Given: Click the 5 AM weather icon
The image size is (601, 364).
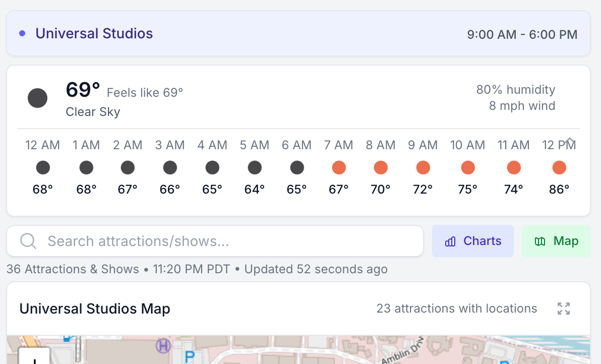Looking at the screenshot, I should [255, 167].
